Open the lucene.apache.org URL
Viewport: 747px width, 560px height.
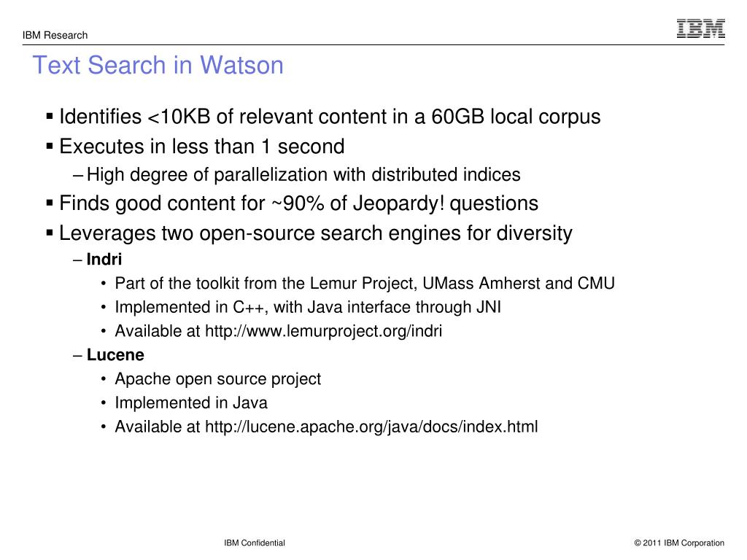click(x=371, y=427)
